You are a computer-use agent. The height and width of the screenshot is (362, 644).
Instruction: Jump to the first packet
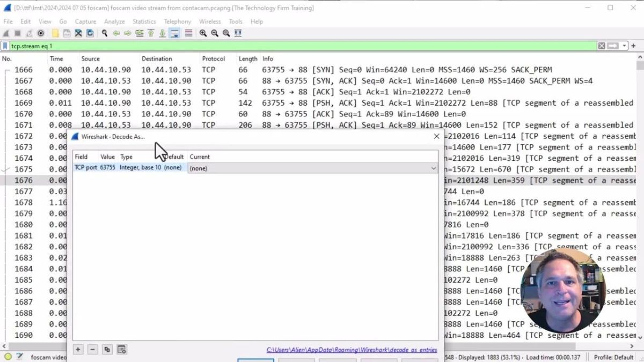[x=151, y=33]
